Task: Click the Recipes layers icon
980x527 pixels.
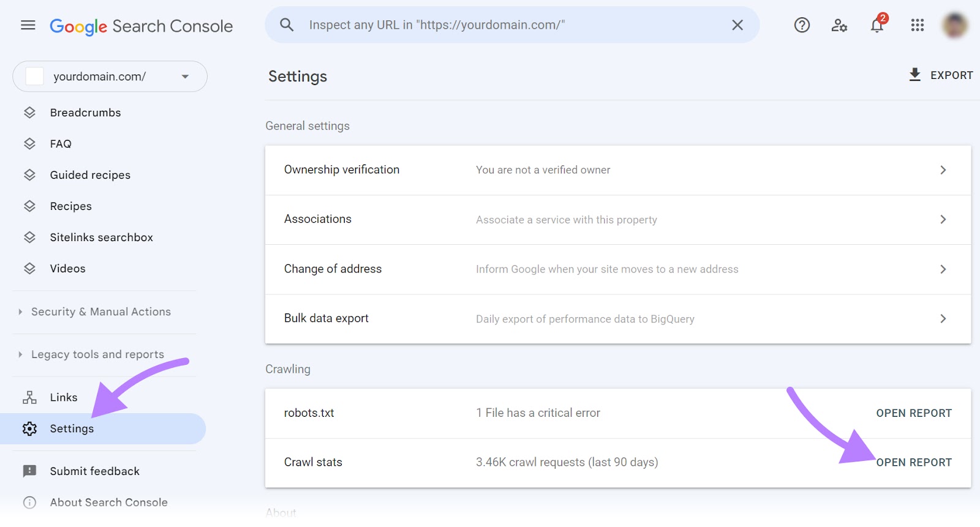Action: tap(29, 206)
